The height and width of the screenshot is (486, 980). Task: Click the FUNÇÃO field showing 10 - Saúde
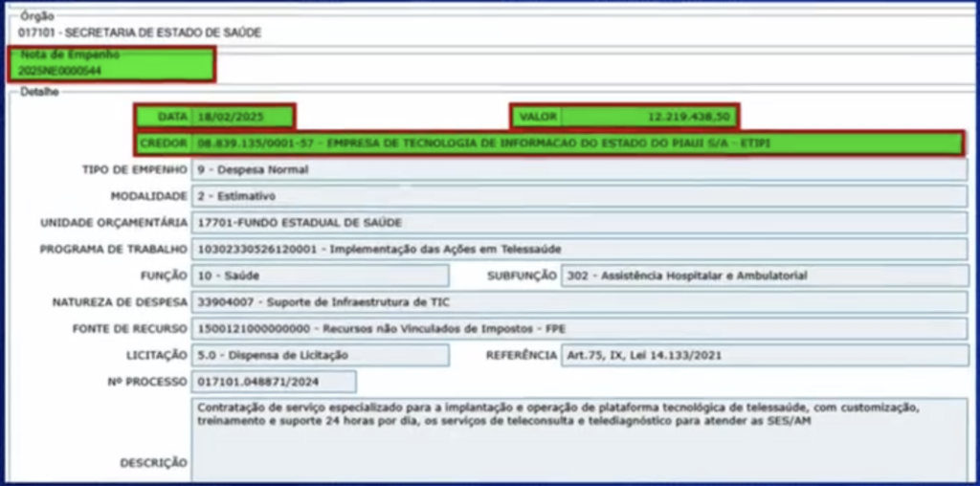[x=320, y=276]
